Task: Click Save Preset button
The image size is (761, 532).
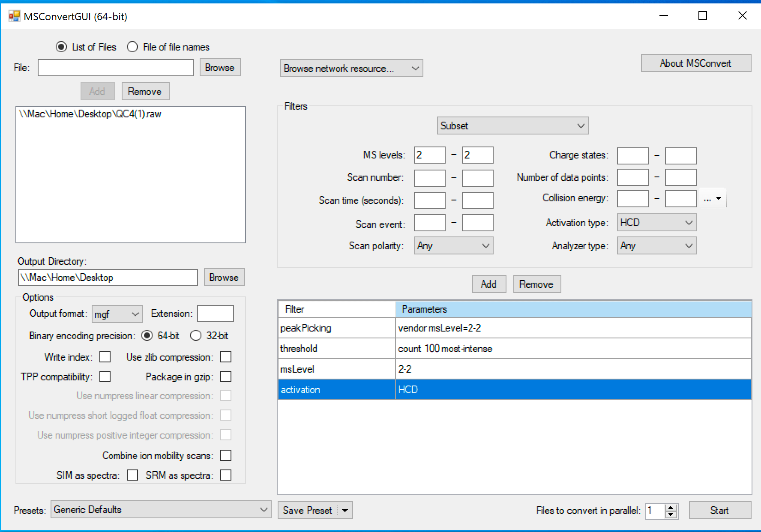Action: [x=308, y=511]
